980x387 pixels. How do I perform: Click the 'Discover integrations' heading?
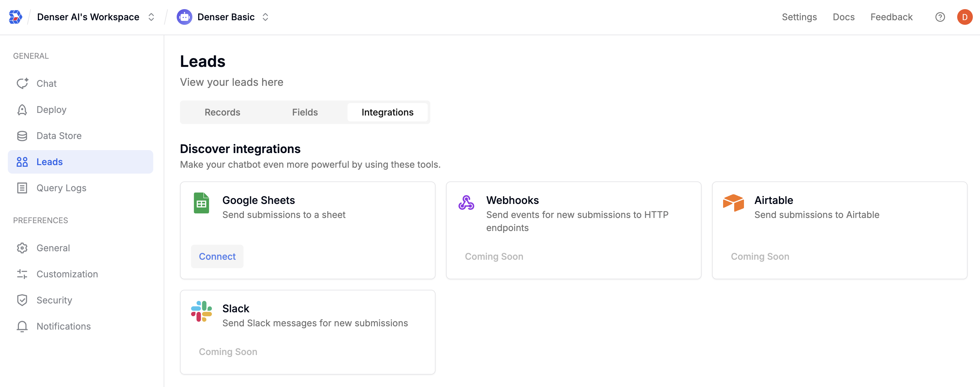tap(240, 149)
